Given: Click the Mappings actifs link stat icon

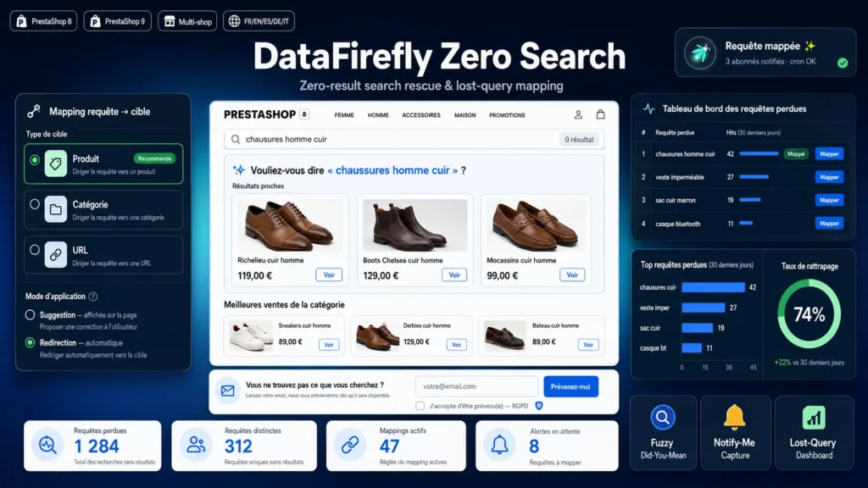Looking at the screenshot, I should 350,445.
